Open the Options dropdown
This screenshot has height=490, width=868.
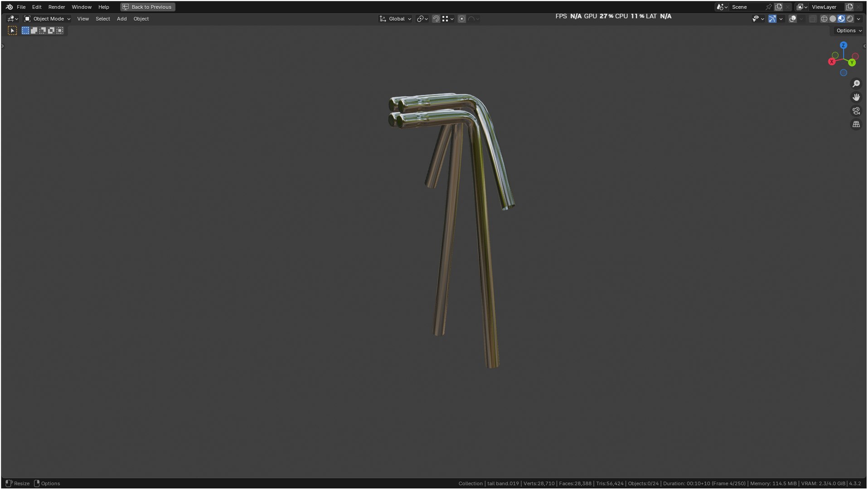click(x=849, y=30)
